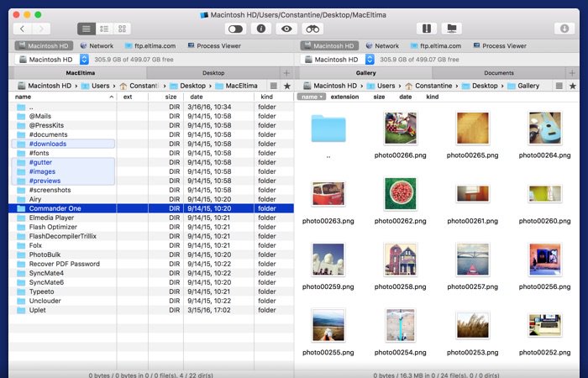Click favorites star in right panel
588x378 pixels.
573,86
